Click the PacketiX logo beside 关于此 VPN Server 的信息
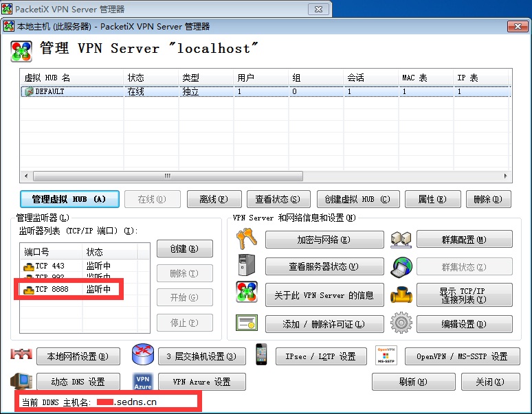 (x=247, y=292)
